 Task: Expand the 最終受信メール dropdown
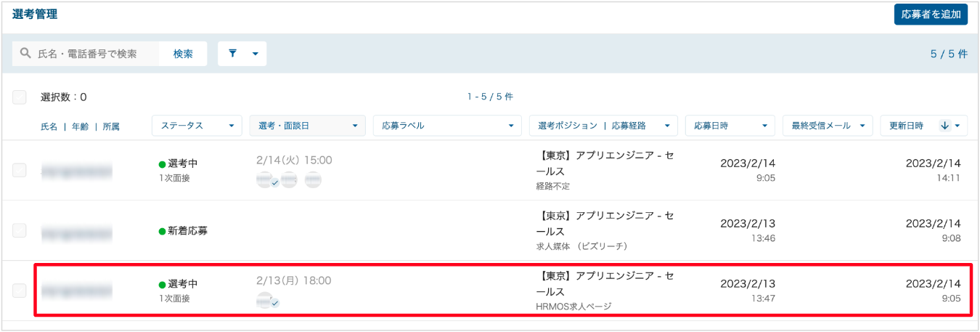(x=828, y=126)
